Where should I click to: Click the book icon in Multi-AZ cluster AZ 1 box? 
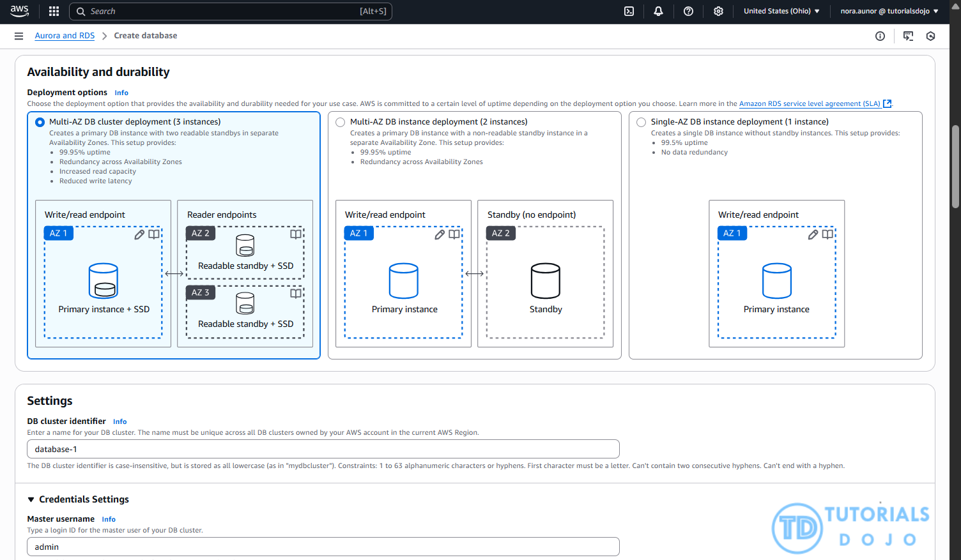point(154,234)
